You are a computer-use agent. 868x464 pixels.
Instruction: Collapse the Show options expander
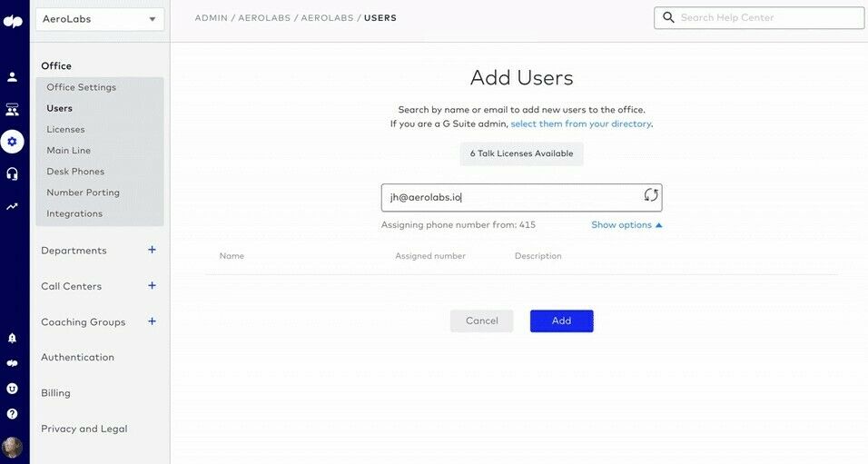pos(626,225)
